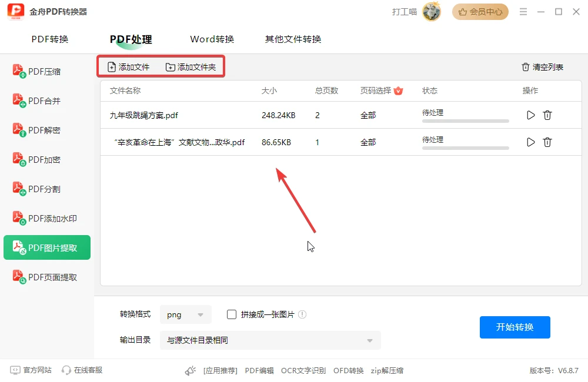Switch to the PDF转换 tab
This screenshot has height=382, width=588.
point(50,39)
